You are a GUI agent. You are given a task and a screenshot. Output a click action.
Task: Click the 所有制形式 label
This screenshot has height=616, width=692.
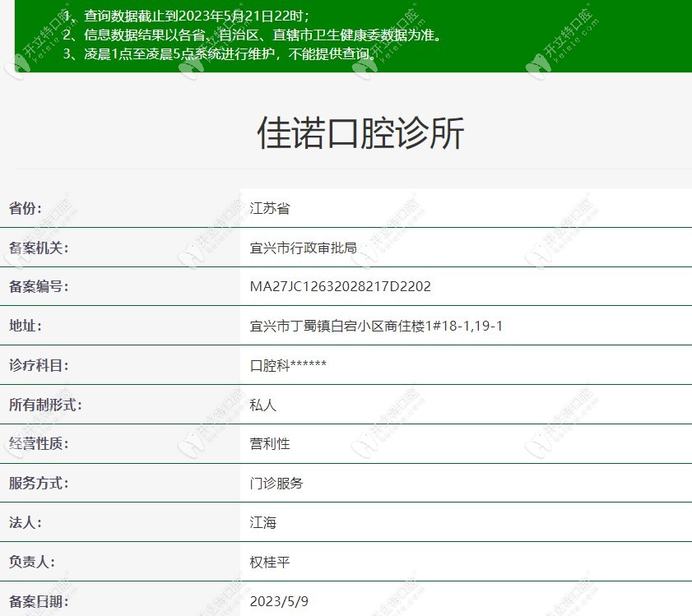(45, 405)
